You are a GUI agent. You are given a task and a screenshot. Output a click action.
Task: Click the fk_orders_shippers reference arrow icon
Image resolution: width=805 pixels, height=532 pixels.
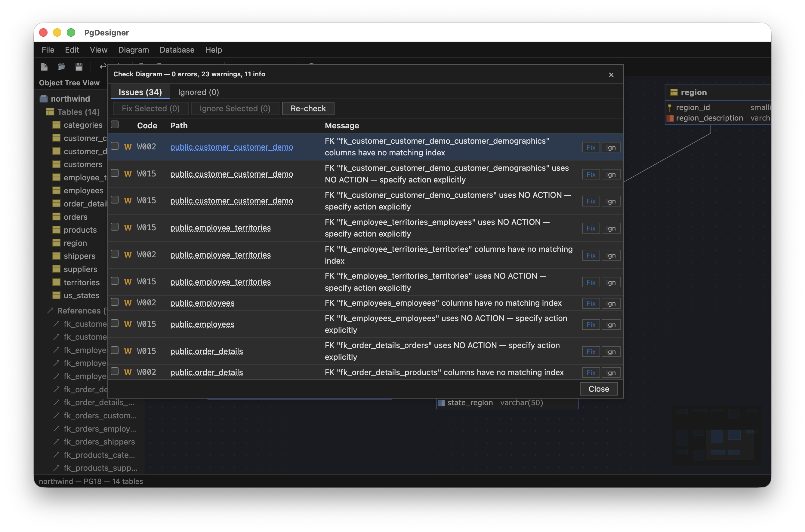(56, 442)
